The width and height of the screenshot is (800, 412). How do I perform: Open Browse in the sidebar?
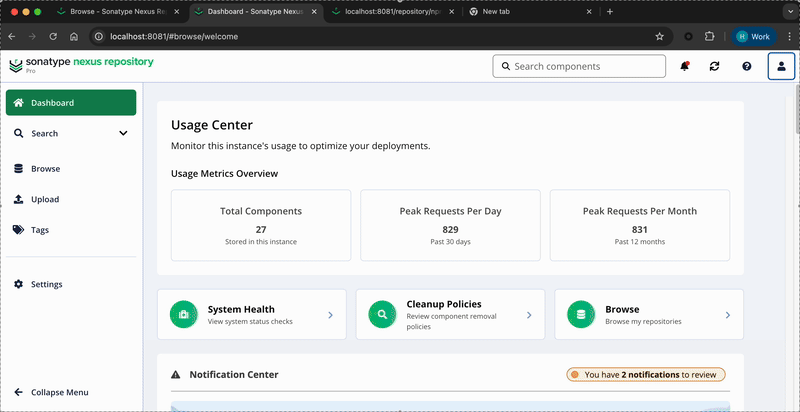click(71, 169)
